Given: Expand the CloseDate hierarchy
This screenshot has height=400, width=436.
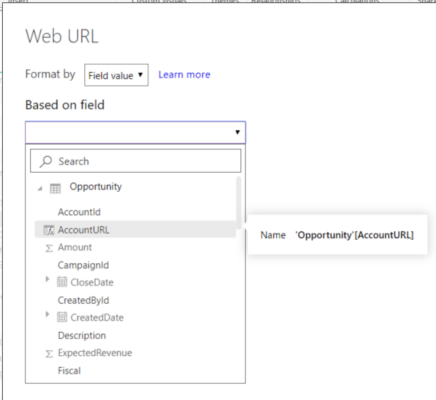Looking at the screenshot, I should coord(47,279).
